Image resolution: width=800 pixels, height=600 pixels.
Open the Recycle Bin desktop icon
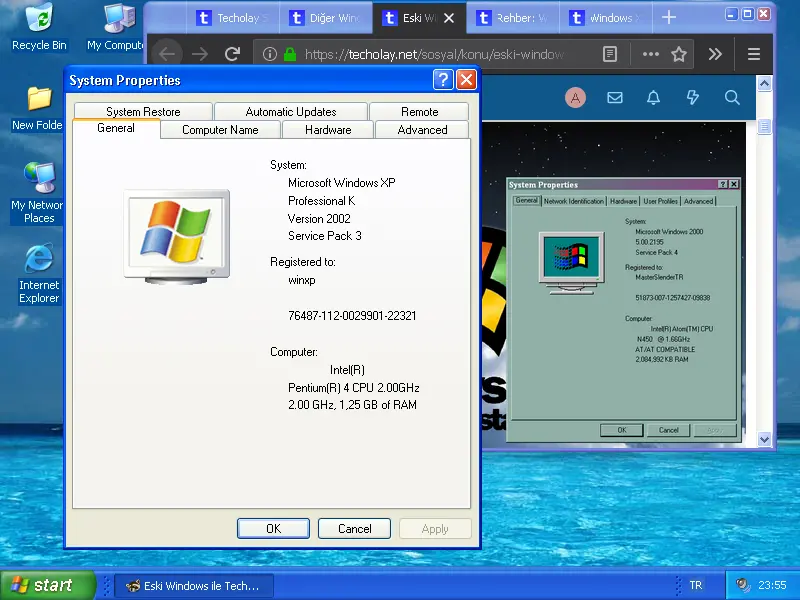point(39,27)
